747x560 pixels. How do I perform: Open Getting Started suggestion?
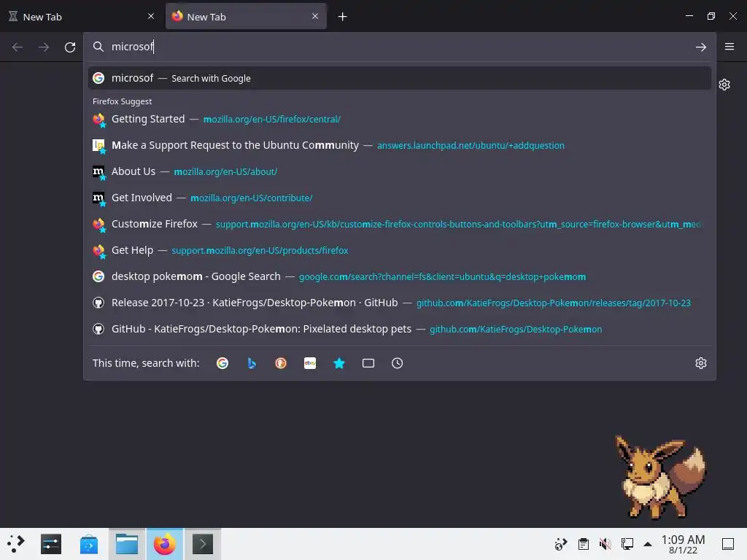(x=399, y=119)
